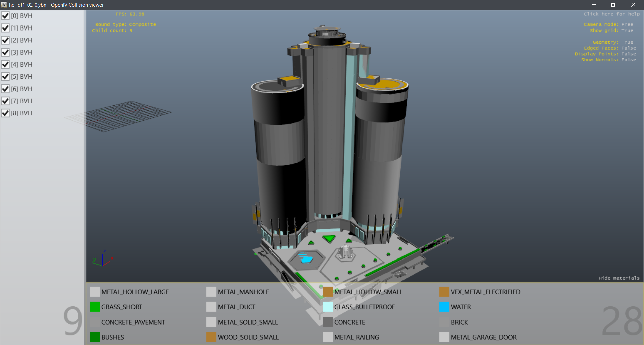Click the blue water pool on model
Image resolution: width=644 pixels, height=345 pixels.
306,259
